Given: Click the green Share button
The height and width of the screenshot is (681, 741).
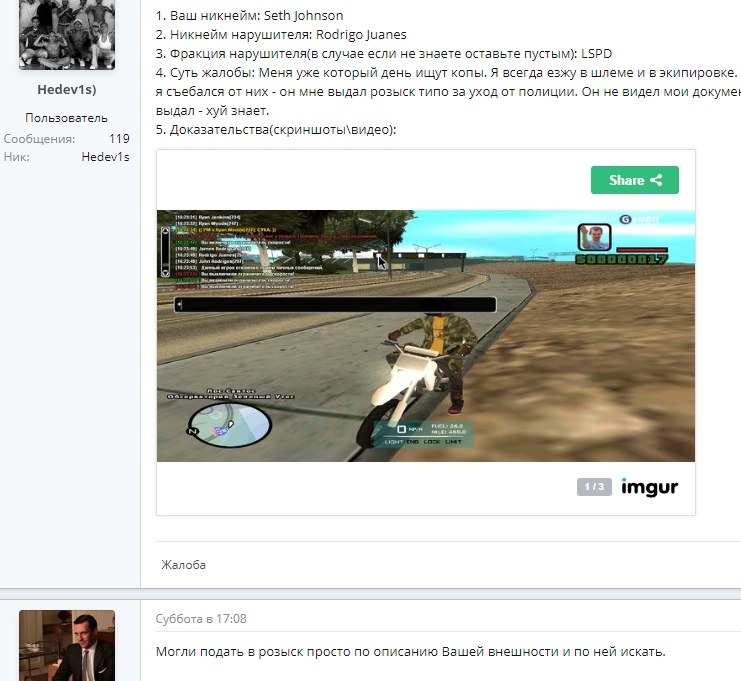Looking at the screenshot, I should 634,180.
